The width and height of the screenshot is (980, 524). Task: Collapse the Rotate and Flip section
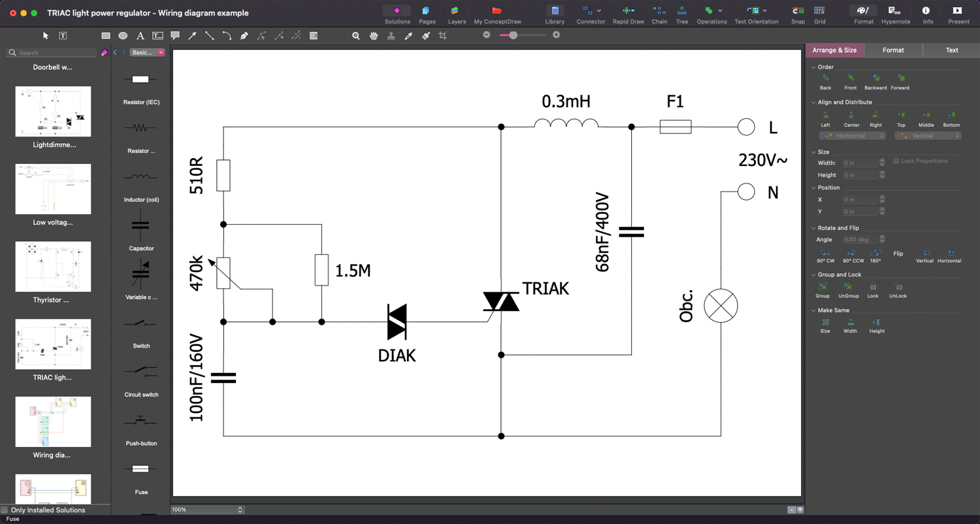[x=814, y=228]
